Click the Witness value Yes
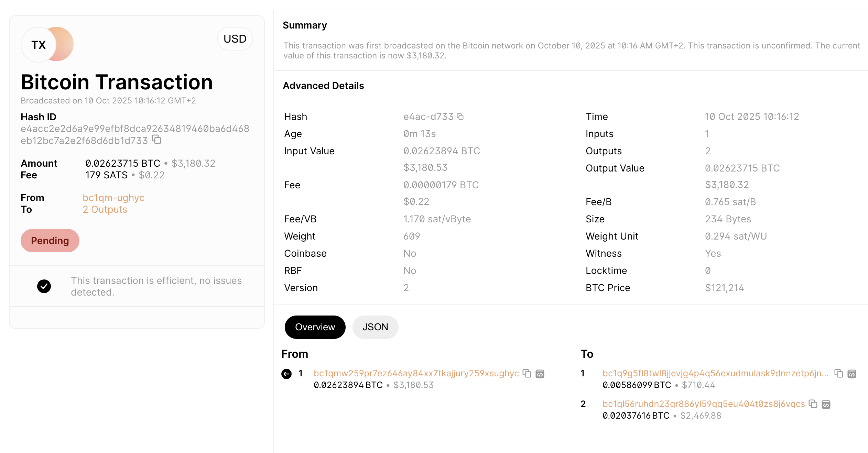This screenshot has width=868, height=453. [713, 253]
